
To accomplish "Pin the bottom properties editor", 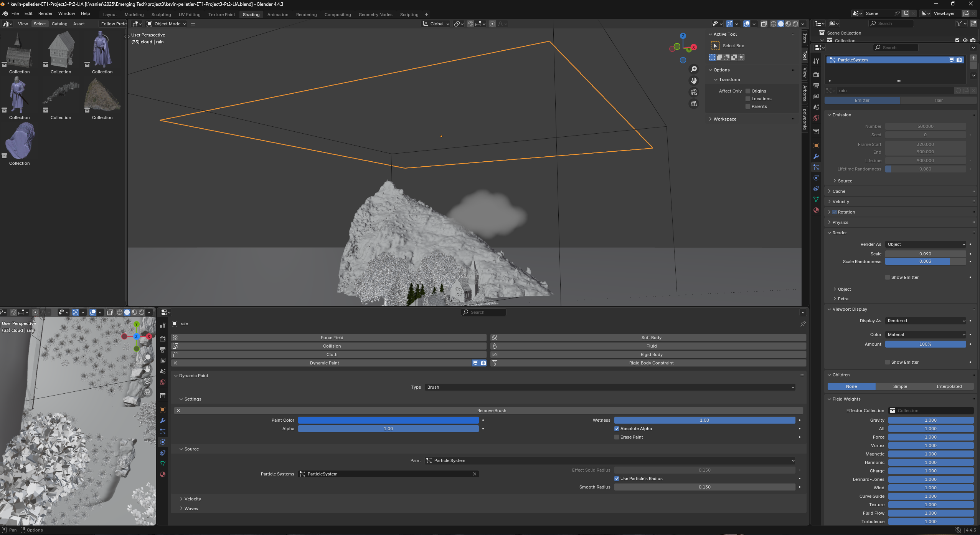I will coord(803,324).
